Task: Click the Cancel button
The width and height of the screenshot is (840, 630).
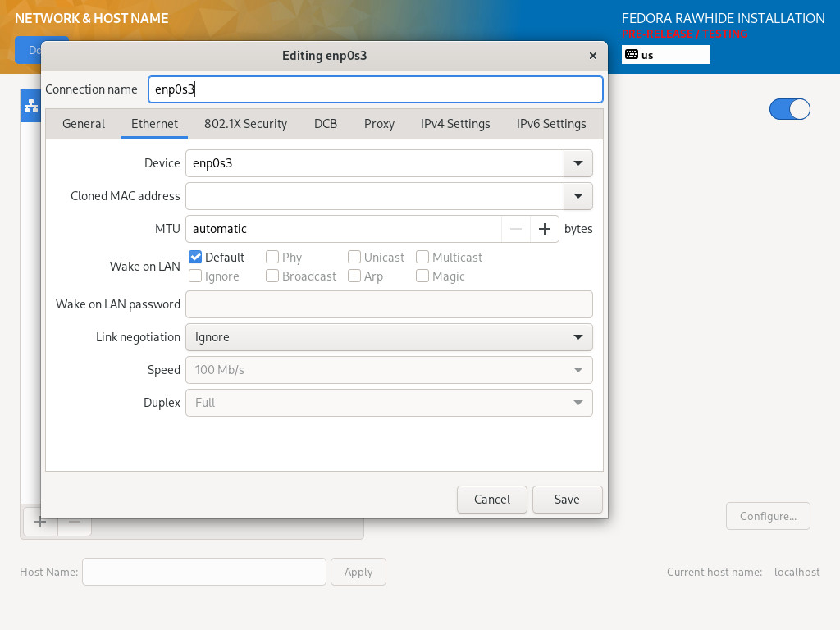Action: (x=492, y=500)
